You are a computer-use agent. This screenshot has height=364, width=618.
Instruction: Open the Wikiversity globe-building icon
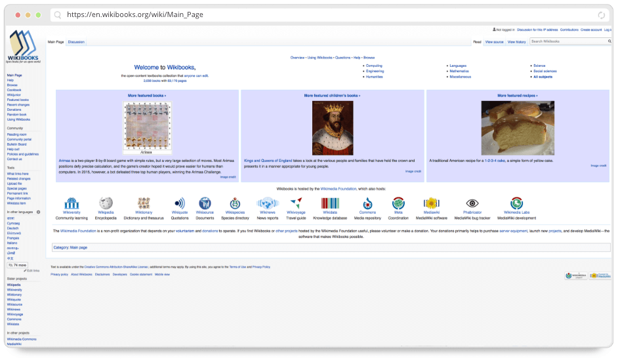[72, 203]
